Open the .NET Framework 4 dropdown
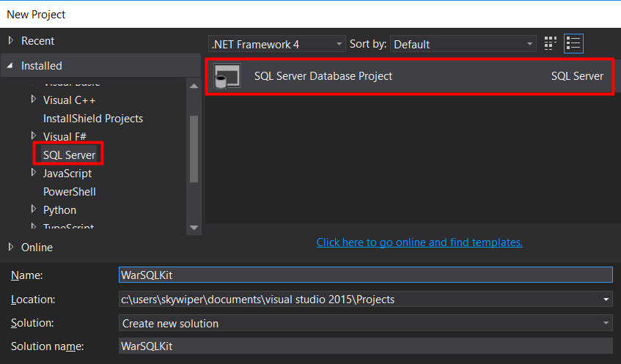621x364 pixels. pyautogui.click(x=277, y=44)
